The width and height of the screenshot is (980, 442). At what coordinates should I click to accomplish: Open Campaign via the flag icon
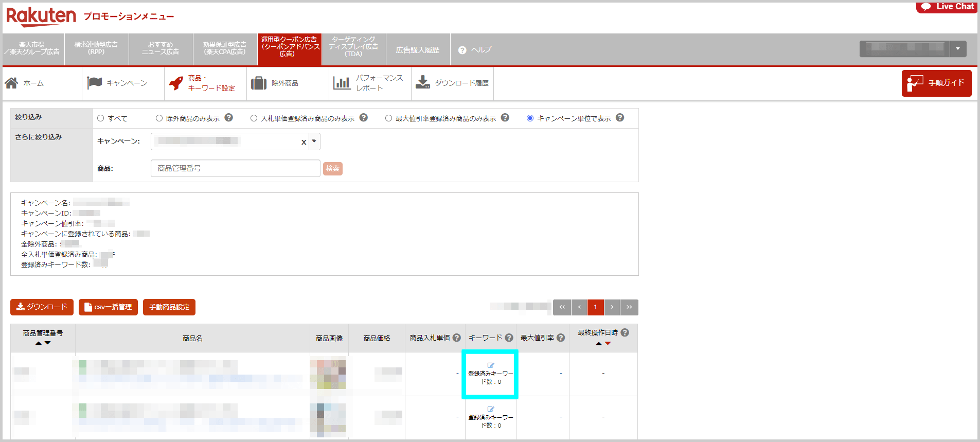(95, 83)
